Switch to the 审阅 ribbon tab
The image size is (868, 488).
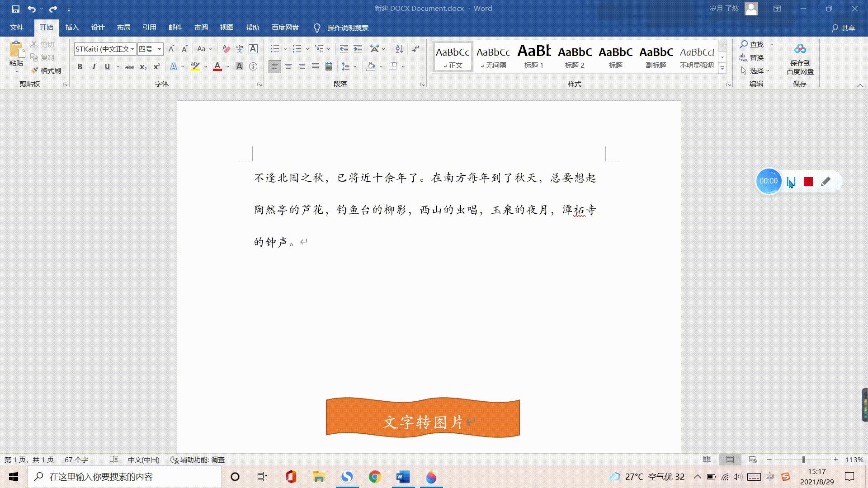[201, 28]
